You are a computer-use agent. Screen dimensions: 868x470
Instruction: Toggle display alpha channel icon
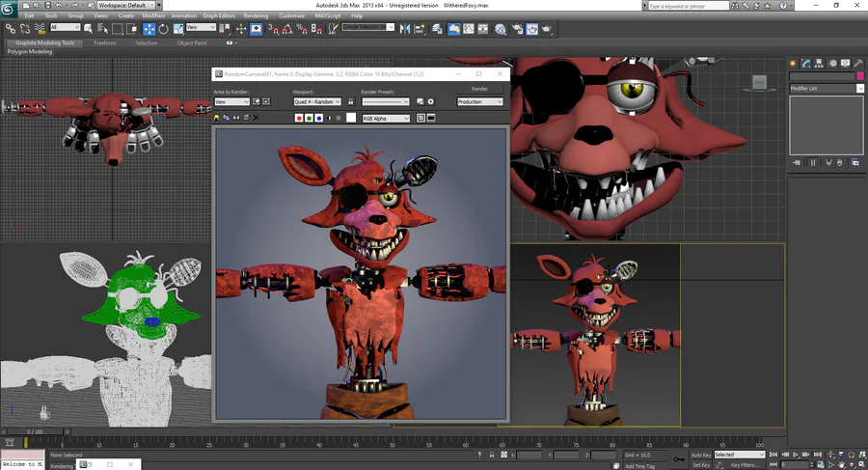point(329,118)
